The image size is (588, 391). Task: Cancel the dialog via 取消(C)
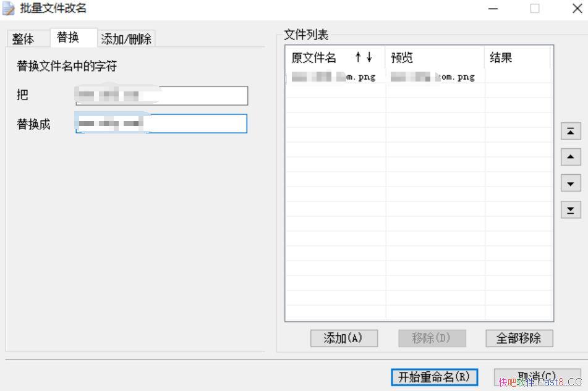537,377
